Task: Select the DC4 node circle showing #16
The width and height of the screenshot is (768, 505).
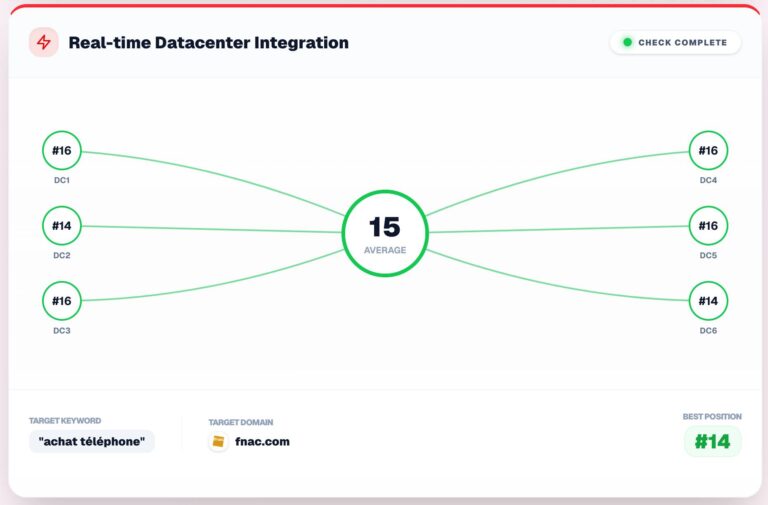Action: pos(708,151)
